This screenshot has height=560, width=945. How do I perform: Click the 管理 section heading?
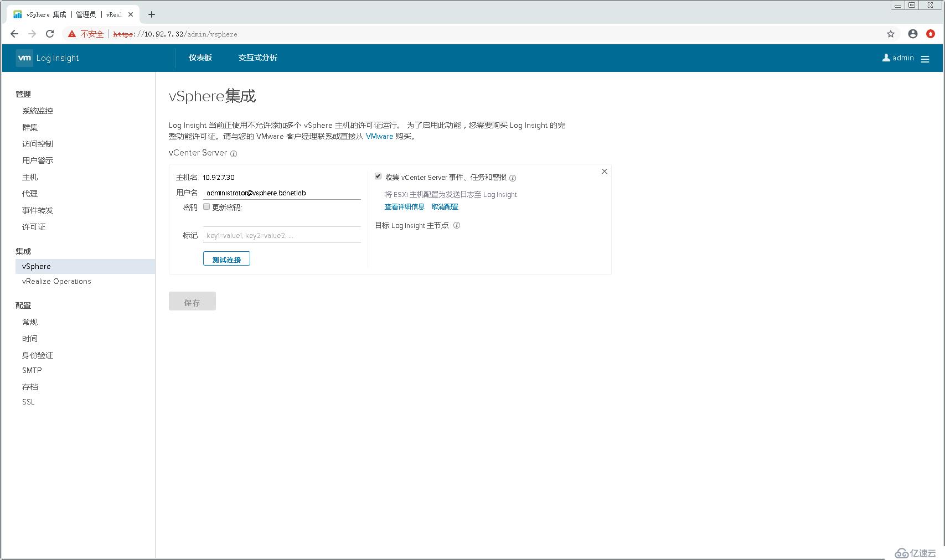tap(23, 94)
